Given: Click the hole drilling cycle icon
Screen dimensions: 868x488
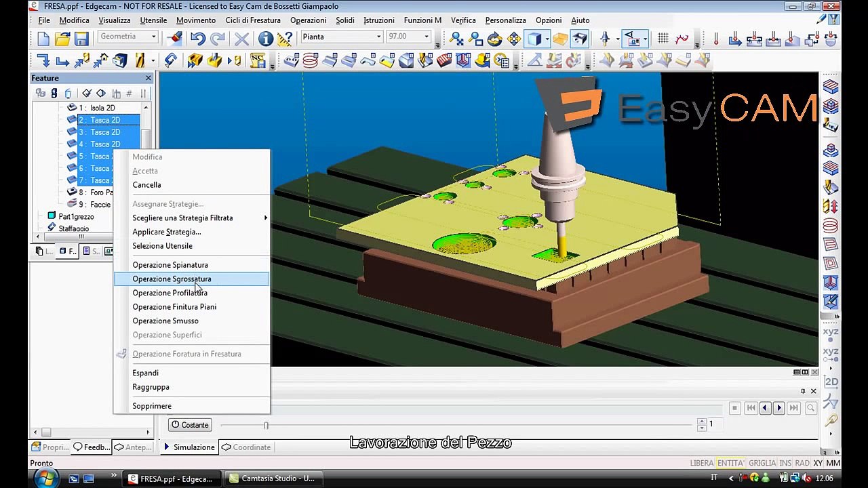Looking at the screenshot, I should [x=291, y=61].
